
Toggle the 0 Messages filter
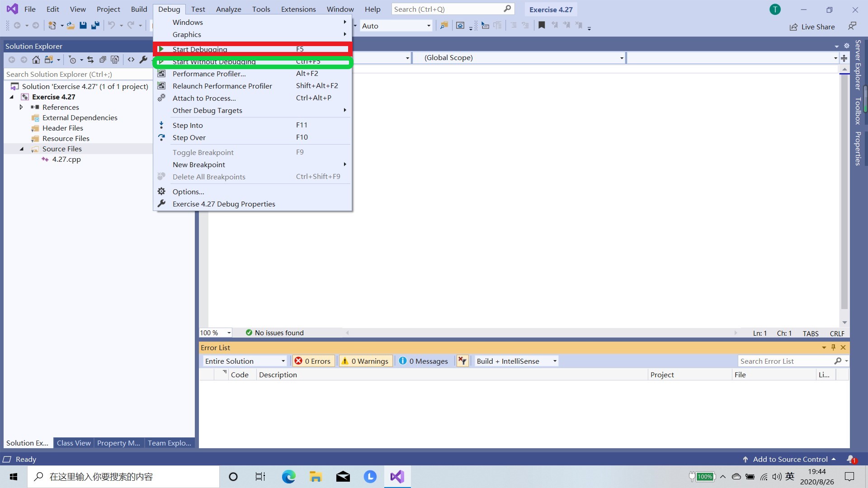423,361
